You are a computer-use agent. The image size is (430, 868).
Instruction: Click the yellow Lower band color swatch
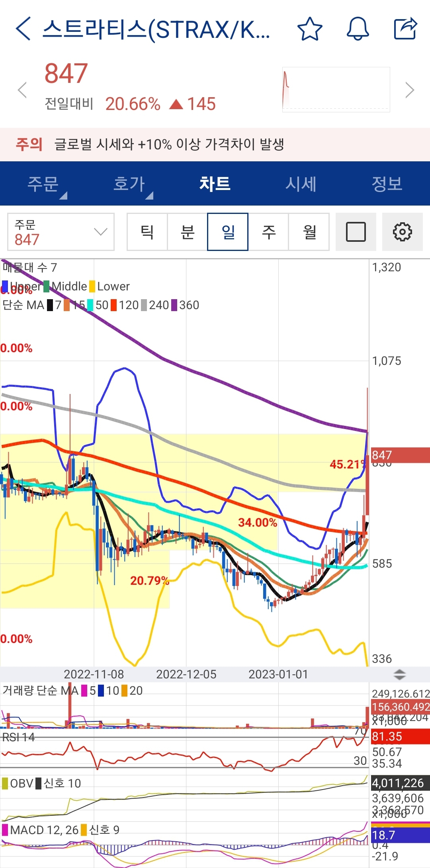92,286
